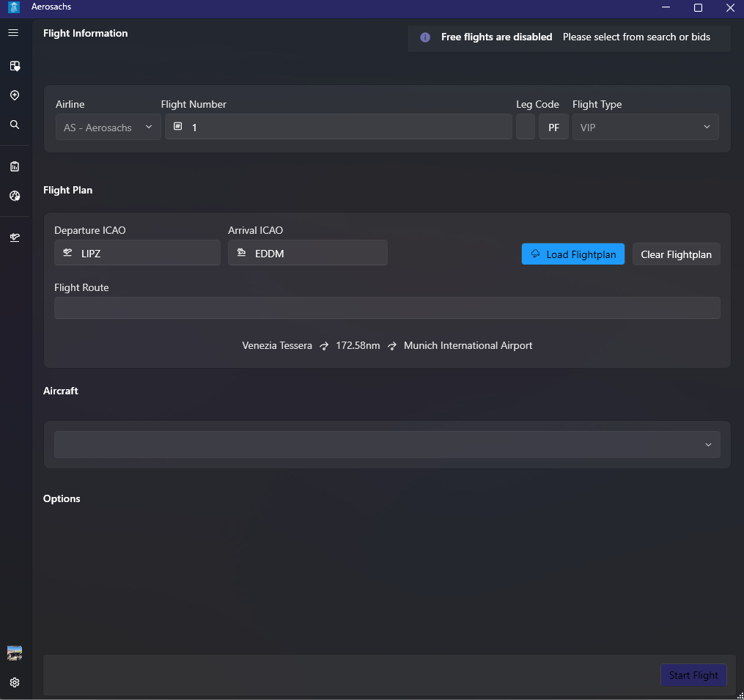Viewport: 744px width, 700px height.
Task: Open the hamburger menu in the sidebar
Action: click(13, 33)
